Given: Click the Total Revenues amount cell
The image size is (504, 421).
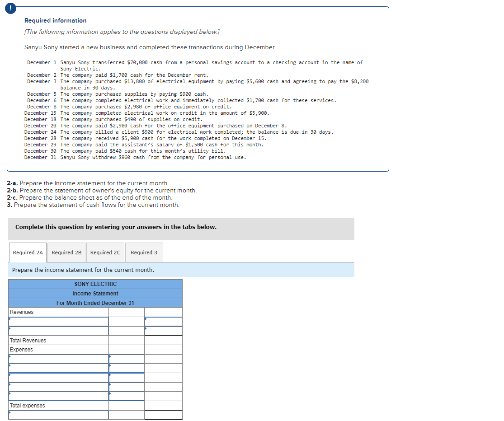Looking at the screenshot, I should point(163,340).
